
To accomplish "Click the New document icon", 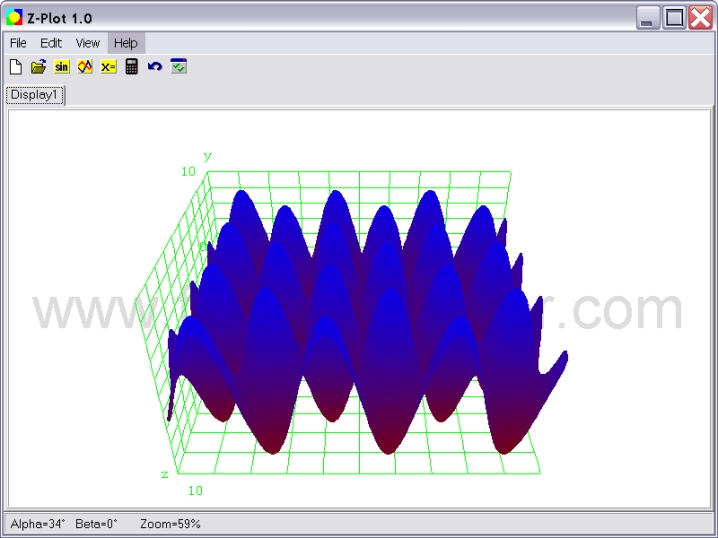I will 15,67.
